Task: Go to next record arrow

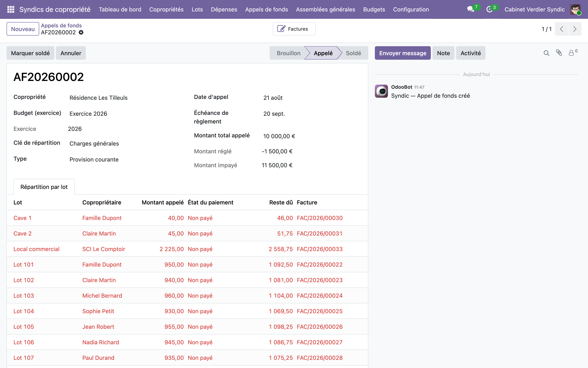Action: (x=575, y=29)
